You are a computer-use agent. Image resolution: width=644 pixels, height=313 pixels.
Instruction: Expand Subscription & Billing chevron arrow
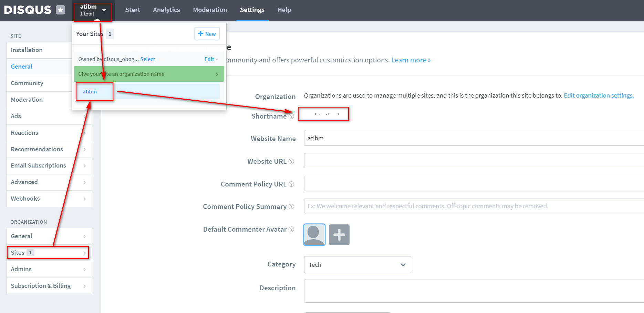tap(85, 286)
